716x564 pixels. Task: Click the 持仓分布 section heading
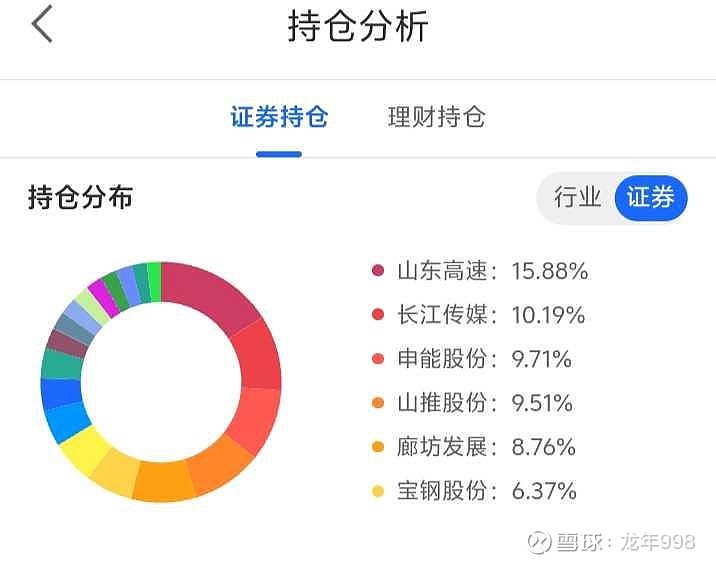80,197
